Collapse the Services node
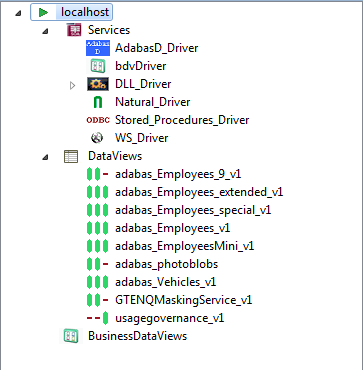The width and height of the screenshot is (363, 370). tap(45, 31)
